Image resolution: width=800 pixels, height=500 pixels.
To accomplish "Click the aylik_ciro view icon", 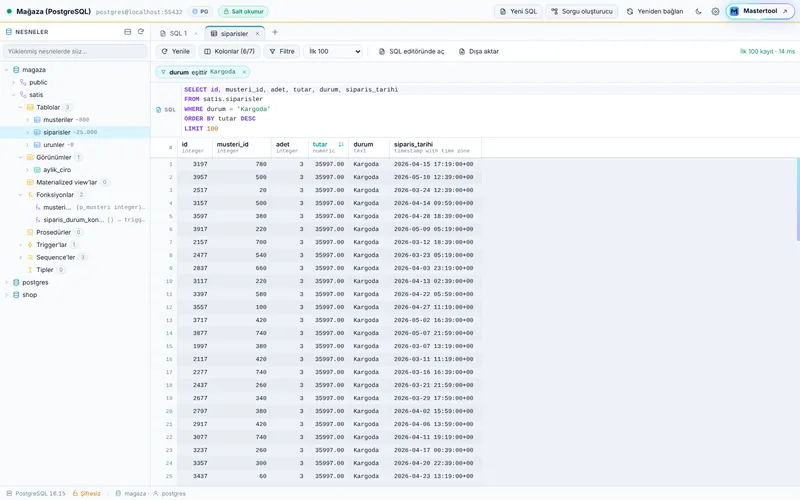I will click(x=37, y=170).
